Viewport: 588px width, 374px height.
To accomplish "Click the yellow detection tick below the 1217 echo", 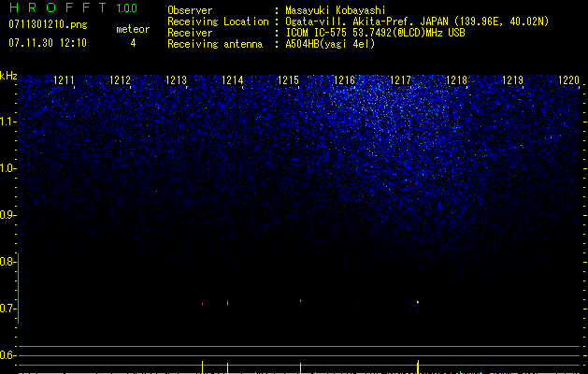I will coord(418,367).
